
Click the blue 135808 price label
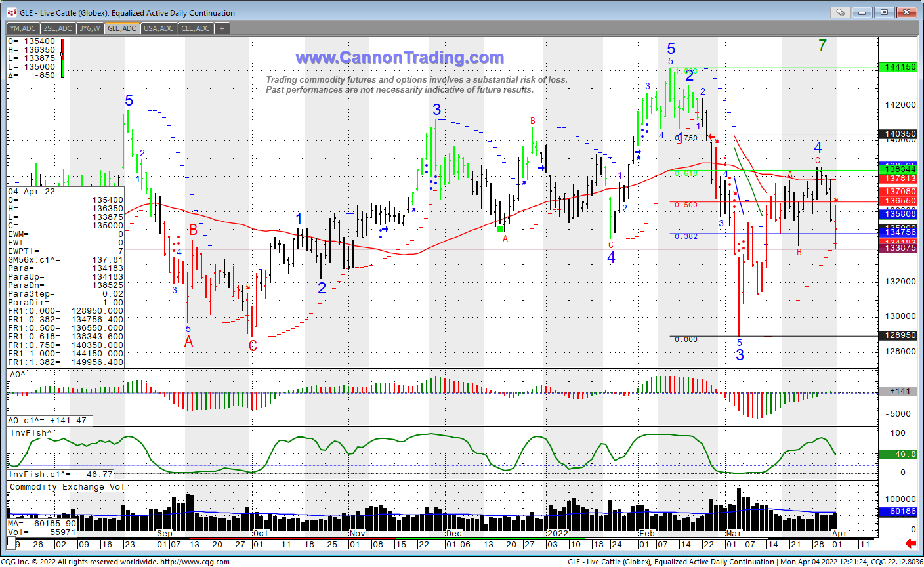point(900,214)
